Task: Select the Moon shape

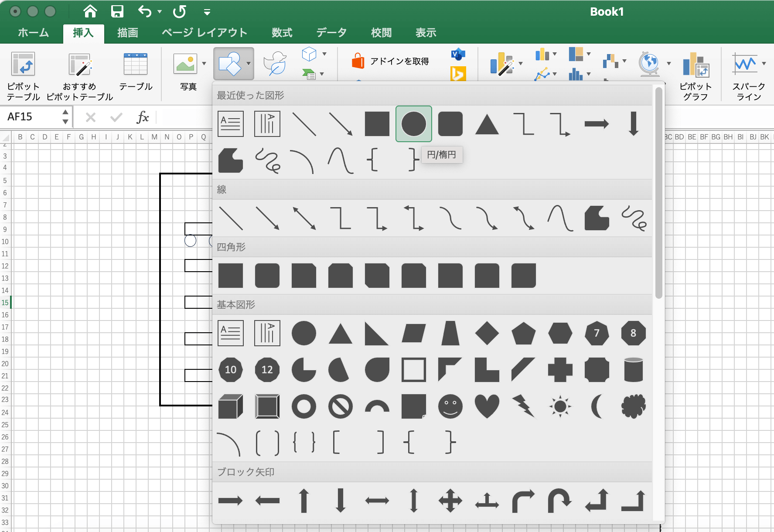Action: pyautogui.click(x=597, y=406)
